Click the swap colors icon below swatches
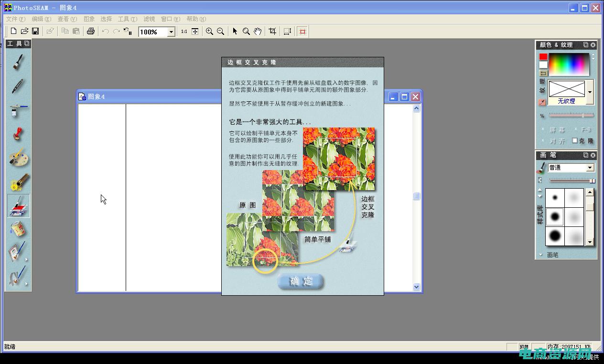The width and height of the screenshot is (604, 364). point(543,73)
